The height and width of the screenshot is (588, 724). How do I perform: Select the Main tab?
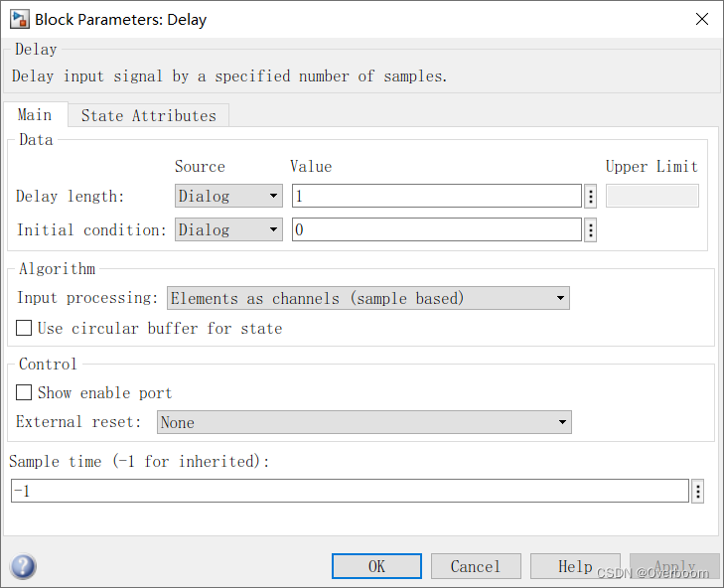point(35,114)
